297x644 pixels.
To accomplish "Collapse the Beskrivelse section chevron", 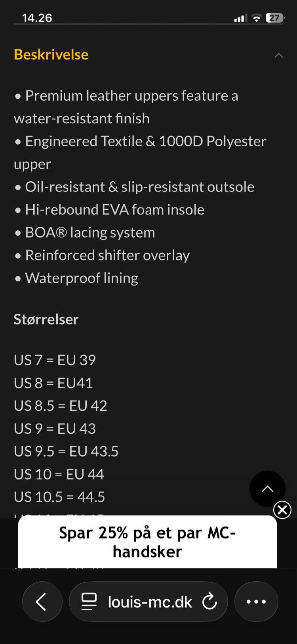I will pyautogui.click(x=279, y=56).
